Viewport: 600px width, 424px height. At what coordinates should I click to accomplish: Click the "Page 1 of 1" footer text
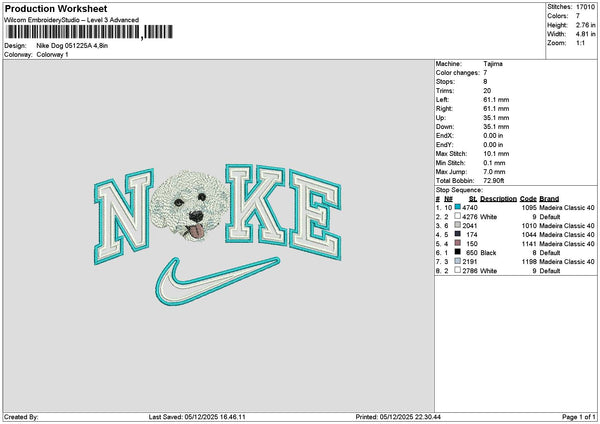coord(579,417)
